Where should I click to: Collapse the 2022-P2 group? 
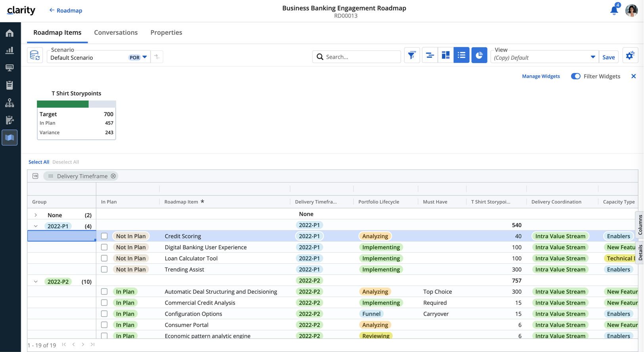pos(36,282)
